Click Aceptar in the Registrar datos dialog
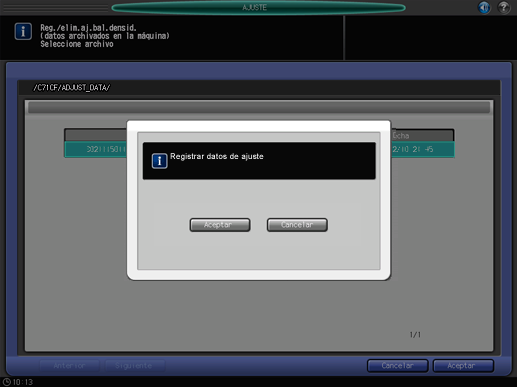517x387 pixels. 220,225
